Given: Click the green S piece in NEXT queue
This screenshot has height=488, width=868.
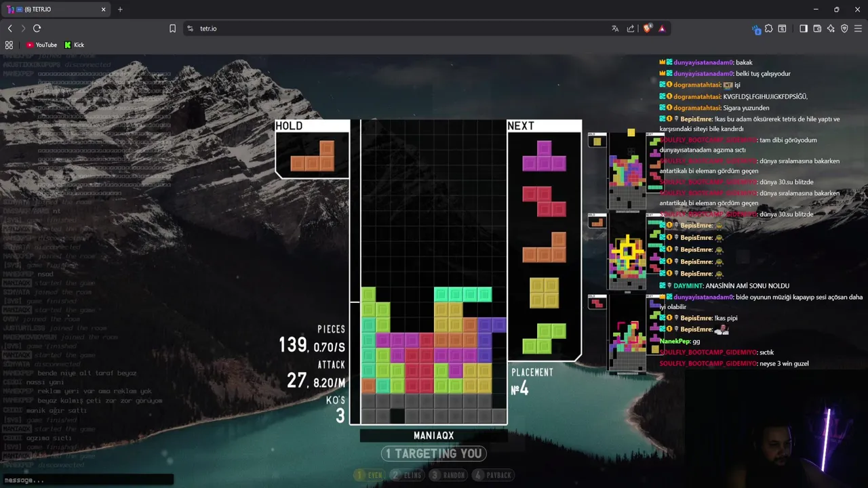Looking at the screenshot, I should [544, 338].
